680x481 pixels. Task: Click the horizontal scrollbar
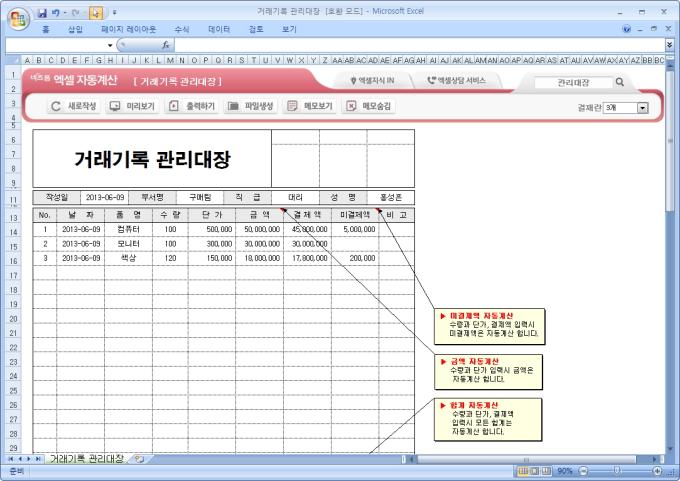pyautogui.click(x=526, y=459)
